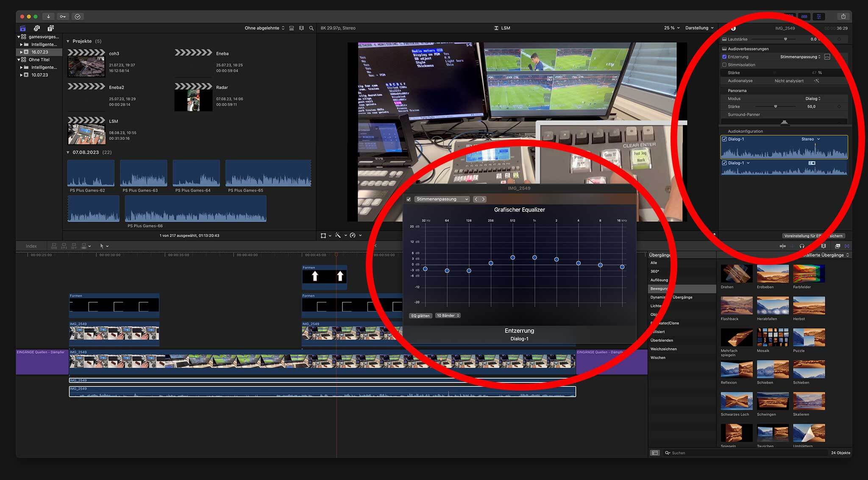868x480 pixels.
Task: Toggle the audio skimming headphone icon
Action: pos(802,246)
